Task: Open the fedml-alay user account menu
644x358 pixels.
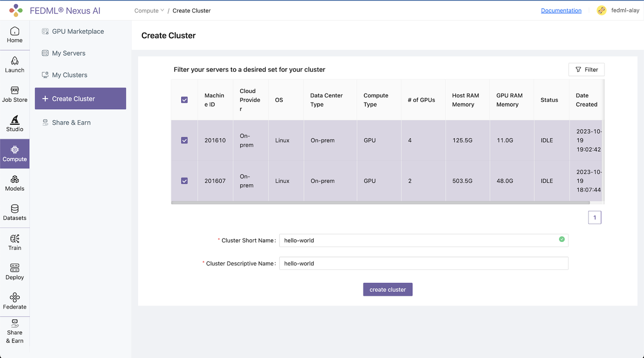Action: click(618, 10)
